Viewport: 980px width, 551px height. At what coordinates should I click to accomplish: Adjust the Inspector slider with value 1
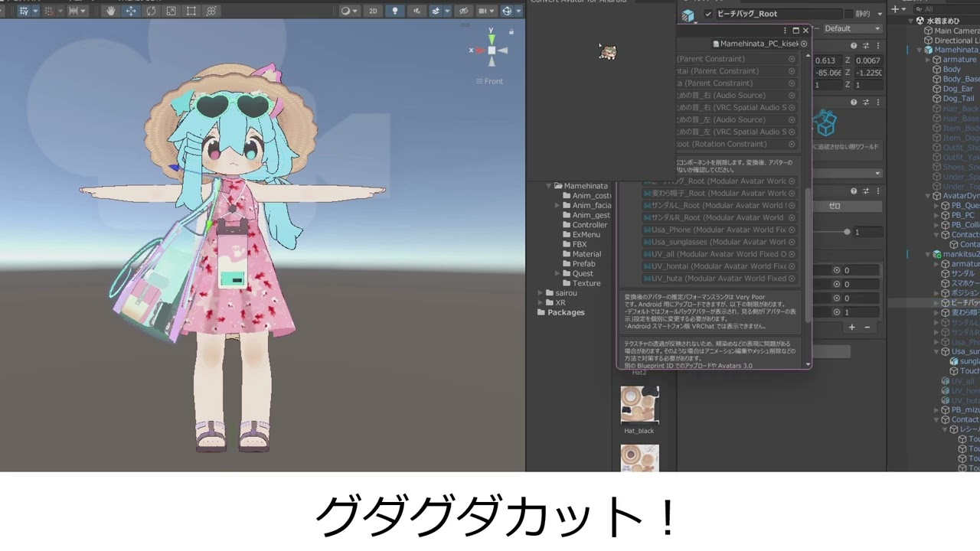(847, 232)
